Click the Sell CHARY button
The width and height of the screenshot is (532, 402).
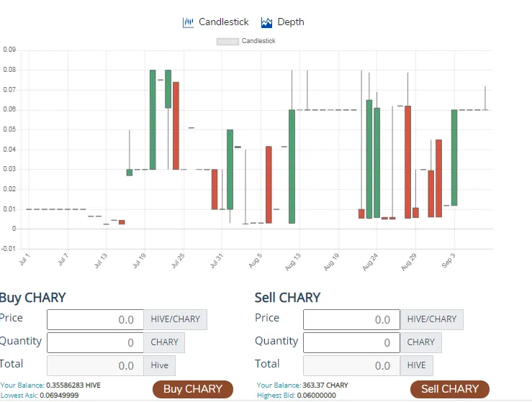[450, 389]
